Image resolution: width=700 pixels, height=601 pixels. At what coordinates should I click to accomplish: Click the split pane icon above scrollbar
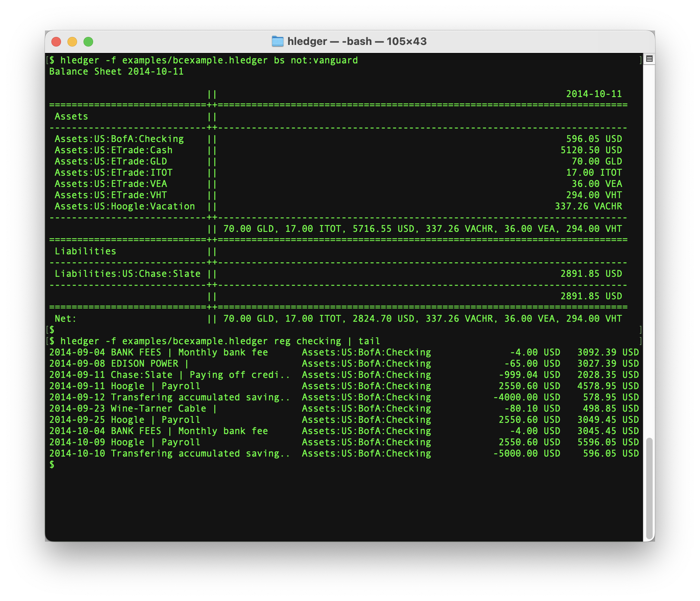tap(649, 59)
